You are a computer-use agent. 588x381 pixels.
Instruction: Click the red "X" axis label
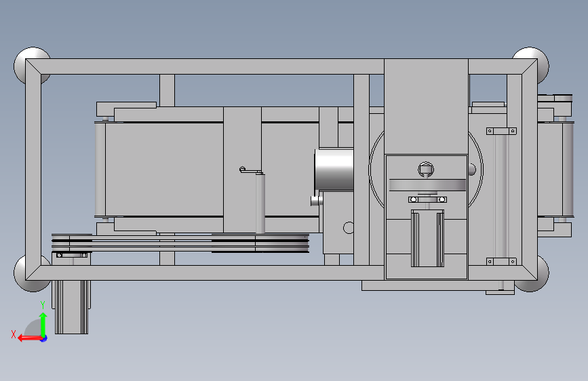click(14, 334)
